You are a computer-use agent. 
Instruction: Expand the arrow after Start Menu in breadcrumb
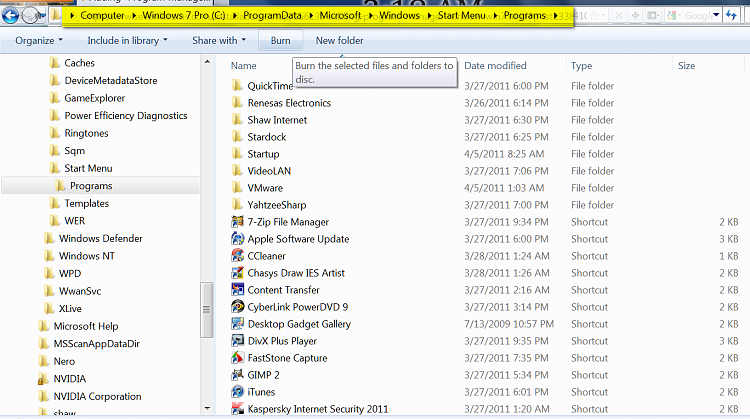click(495, 16)
